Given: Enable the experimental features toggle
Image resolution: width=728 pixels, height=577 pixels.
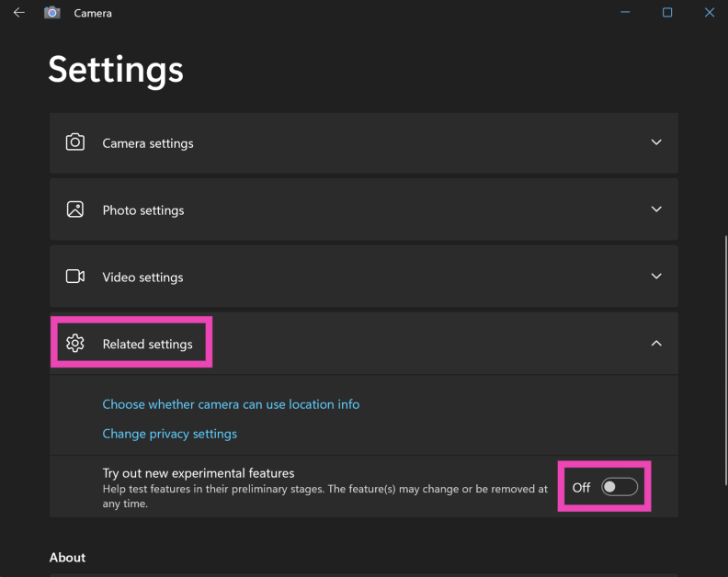Looking at the screenshot, I should coord(619,487).
